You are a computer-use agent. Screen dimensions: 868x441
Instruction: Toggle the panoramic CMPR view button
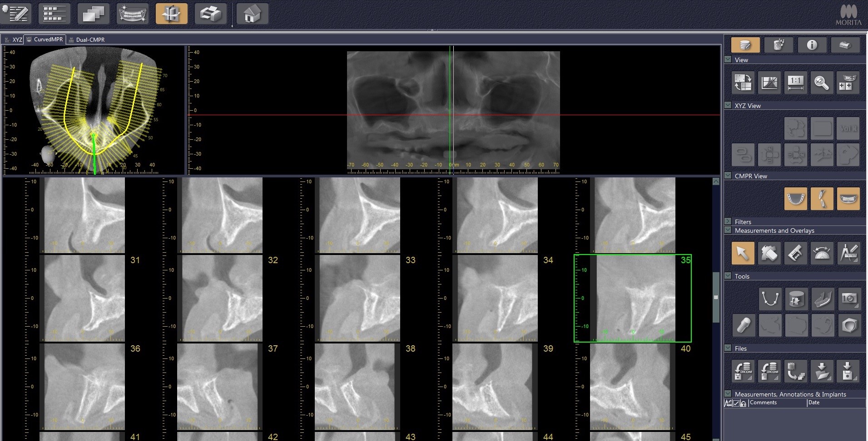click(x=848, y=199)
